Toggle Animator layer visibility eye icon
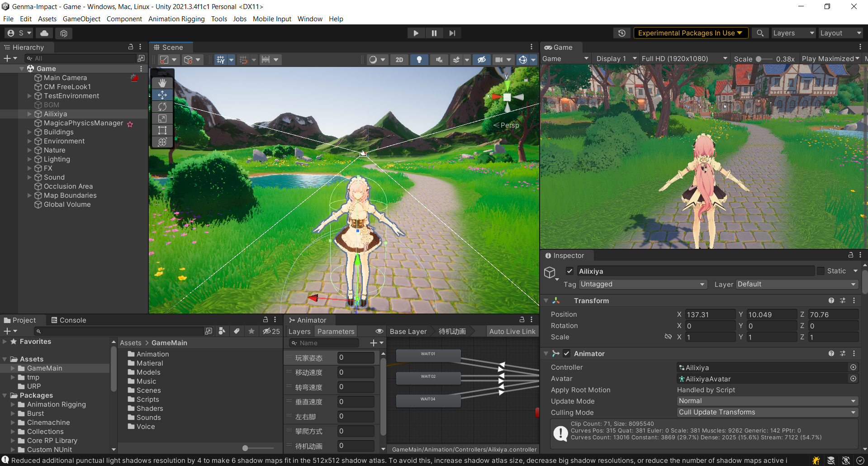 click(379, 332)
